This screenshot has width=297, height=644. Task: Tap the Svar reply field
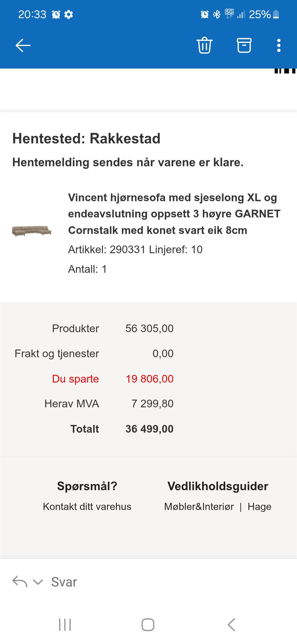click(64, 582)
